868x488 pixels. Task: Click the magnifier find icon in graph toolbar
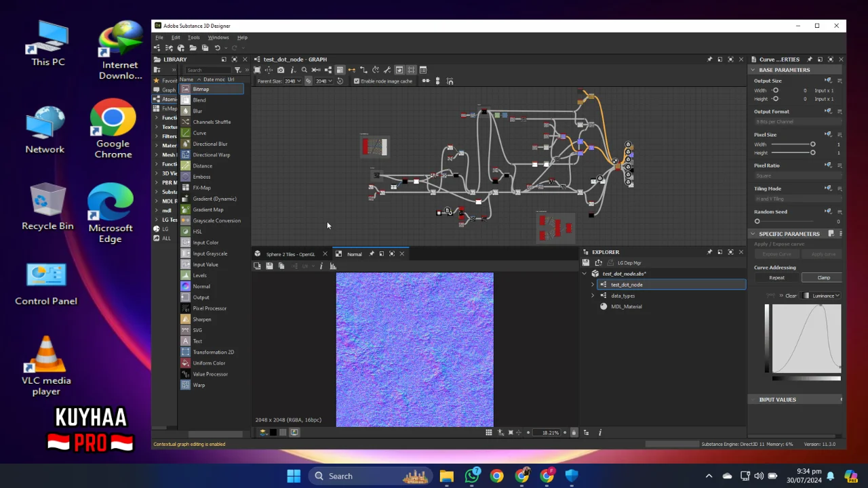coord(304,70)
